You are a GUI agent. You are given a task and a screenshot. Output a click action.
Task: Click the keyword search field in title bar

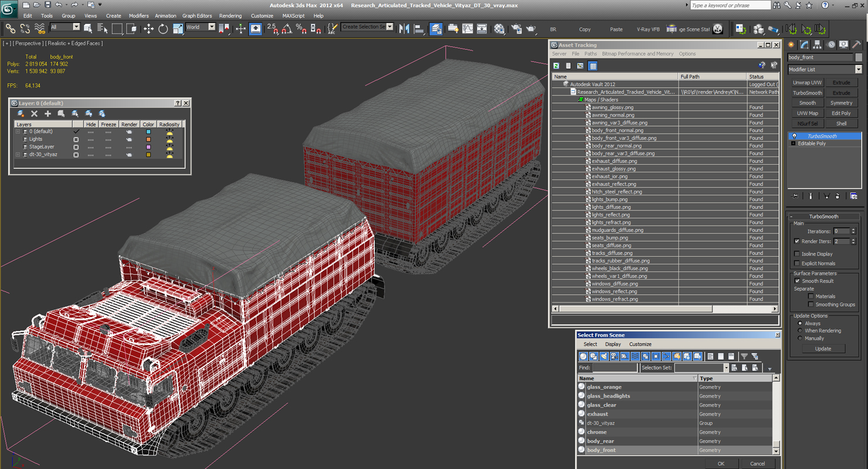point(730,5)
